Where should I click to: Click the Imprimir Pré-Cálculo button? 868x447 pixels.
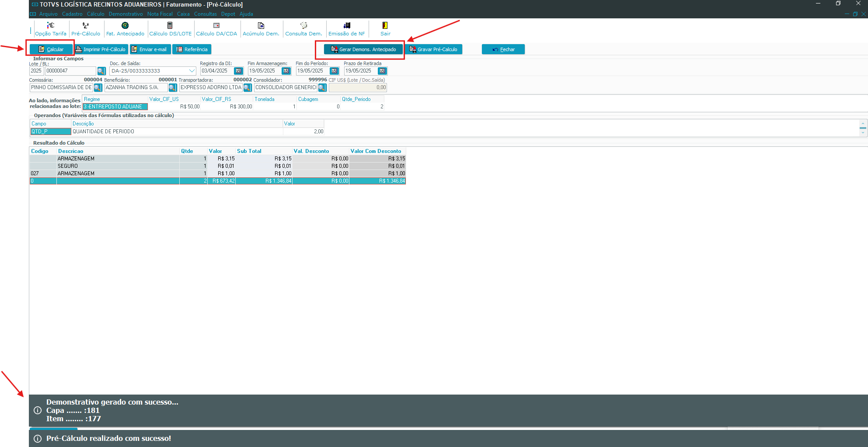101,49
